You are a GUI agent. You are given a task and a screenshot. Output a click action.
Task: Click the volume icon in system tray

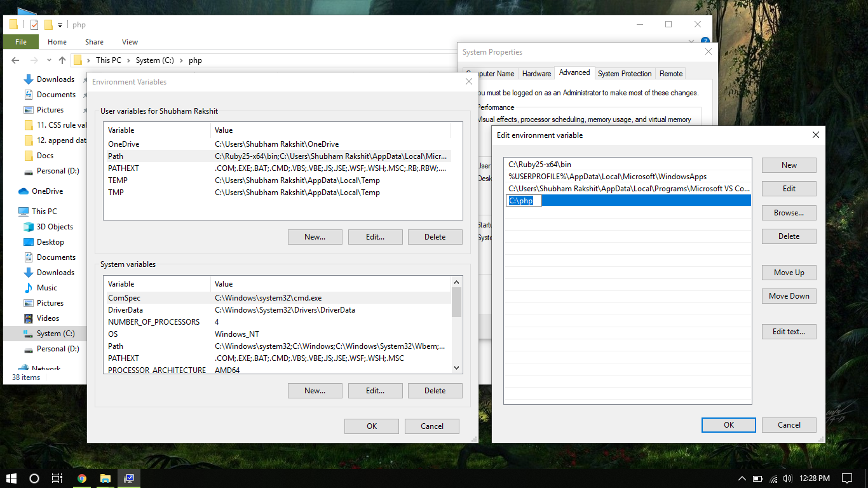click(x=788, y=478)
